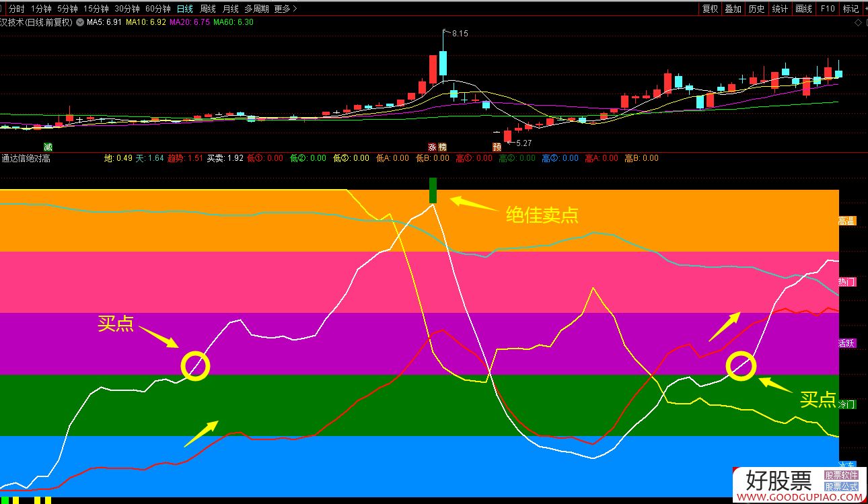Click the 高B: 0.00 indicator value

click(641, 159)
